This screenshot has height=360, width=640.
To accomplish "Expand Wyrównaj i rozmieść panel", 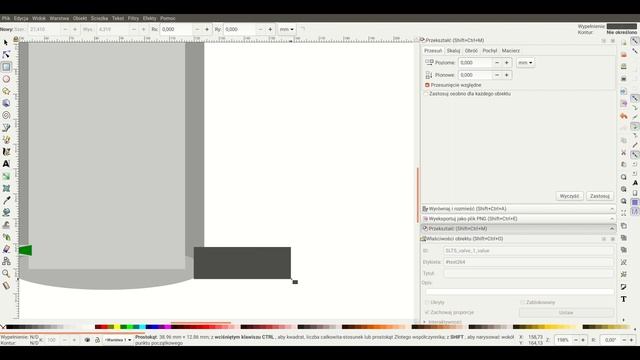I will coord(518,209).
